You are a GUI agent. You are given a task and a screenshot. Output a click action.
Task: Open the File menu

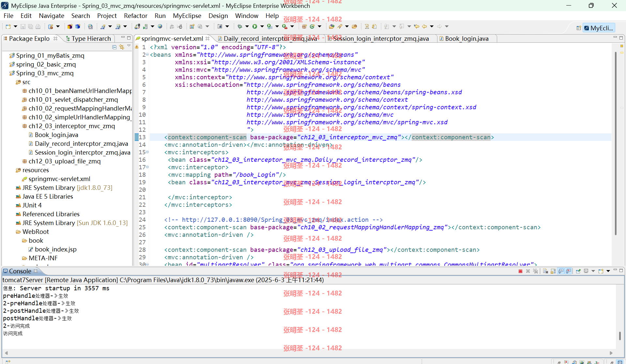[8, 16]
